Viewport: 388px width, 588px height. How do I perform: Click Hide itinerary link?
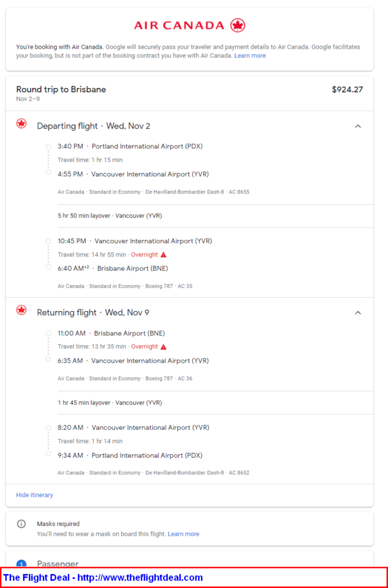(x=35, y=495)
